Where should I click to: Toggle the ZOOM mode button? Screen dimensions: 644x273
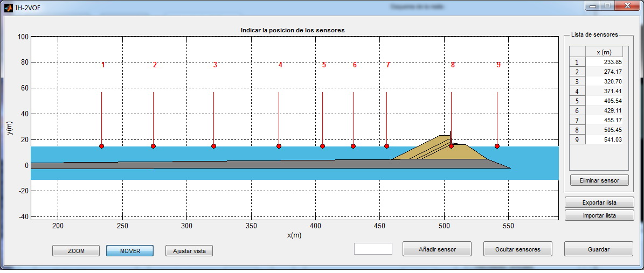click(76, 251)
